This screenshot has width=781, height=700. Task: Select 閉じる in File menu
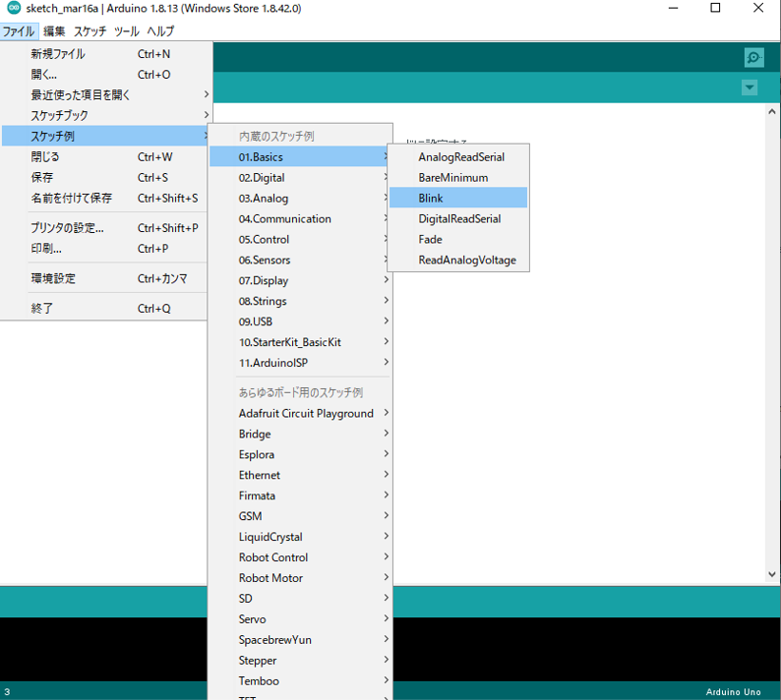[104, 157]
